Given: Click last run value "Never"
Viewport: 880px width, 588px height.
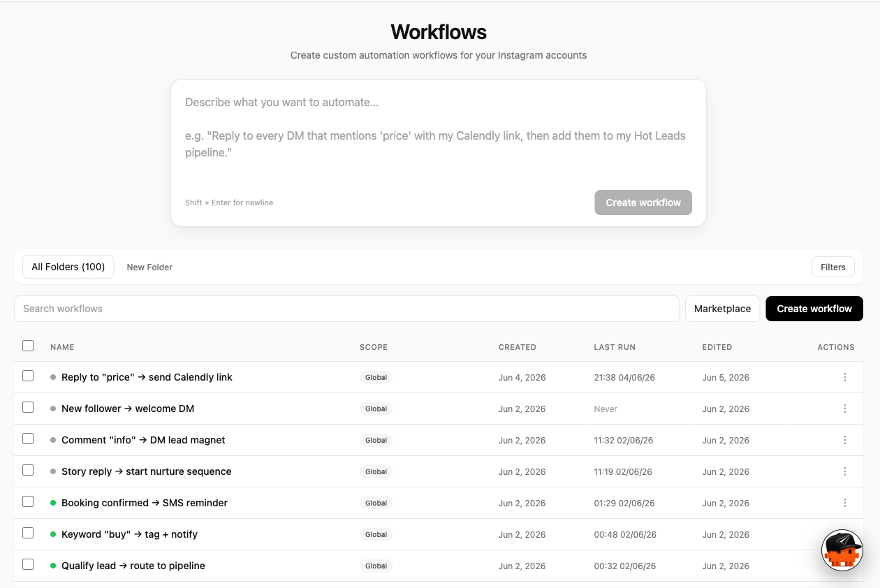Looking at the screenshot, I should coord(606,409).
